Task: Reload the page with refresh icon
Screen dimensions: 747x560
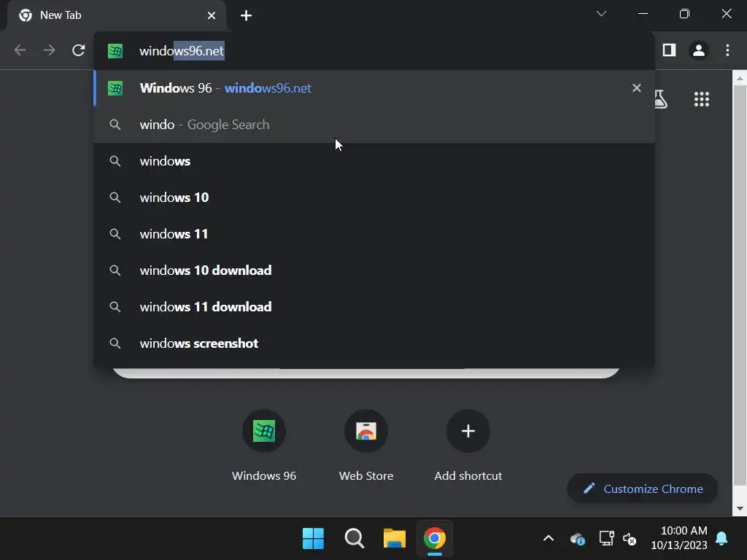Action: 79,50
